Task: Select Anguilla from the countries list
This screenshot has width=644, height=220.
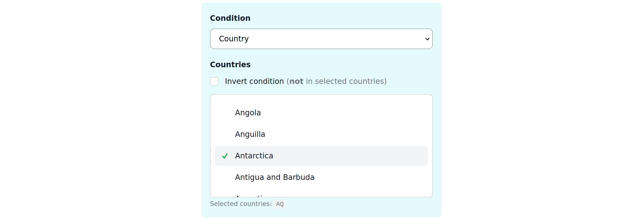Action: pyautogui.click(x=250, y=134)
